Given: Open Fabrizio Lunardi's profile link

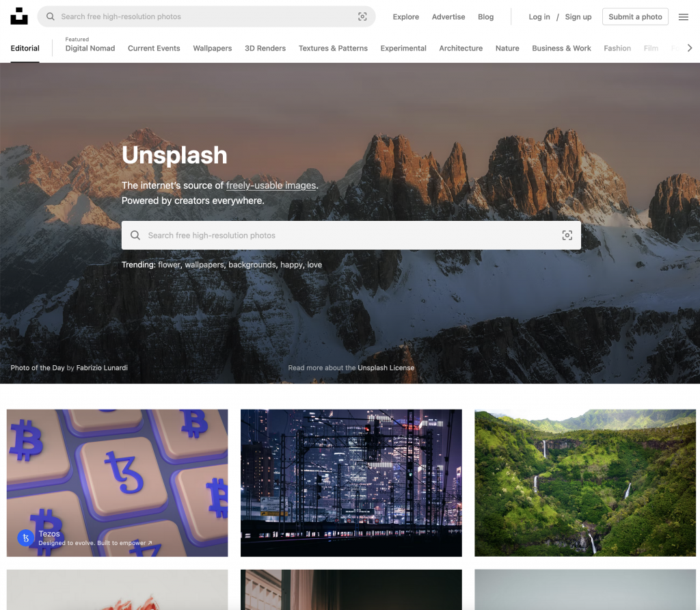Looking at the screenshot, I should [102, 368].
